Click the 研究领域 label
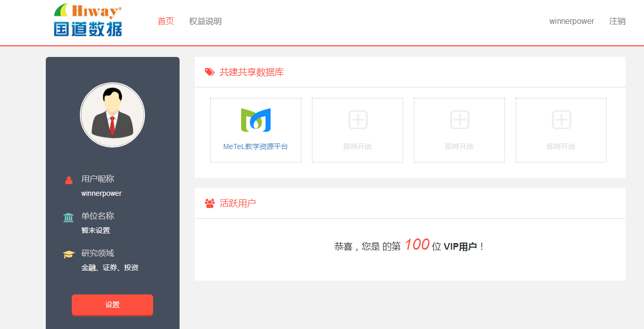 pyautogui.click(x=98, y=253)
